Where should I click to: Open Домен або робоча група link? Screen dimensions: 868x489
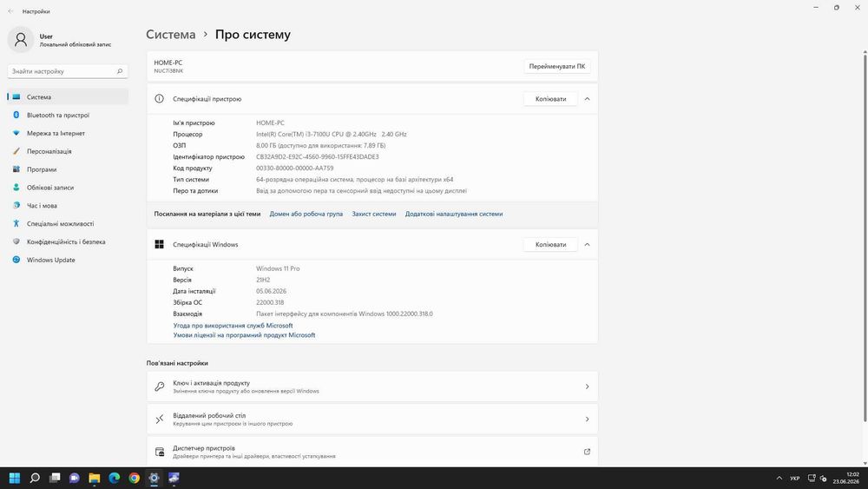(x=306, y=214)
